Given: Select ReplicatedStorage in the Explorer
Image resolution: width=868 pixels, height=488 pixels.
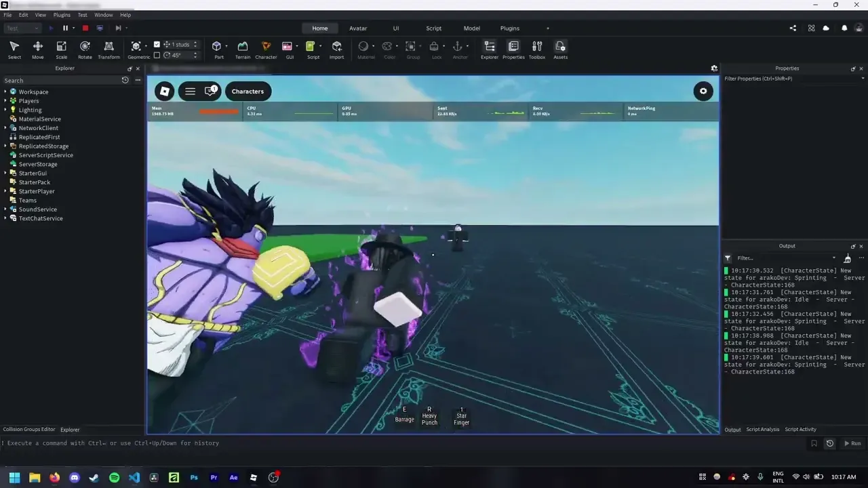Looking at the screenshot, I should (43, 146).
